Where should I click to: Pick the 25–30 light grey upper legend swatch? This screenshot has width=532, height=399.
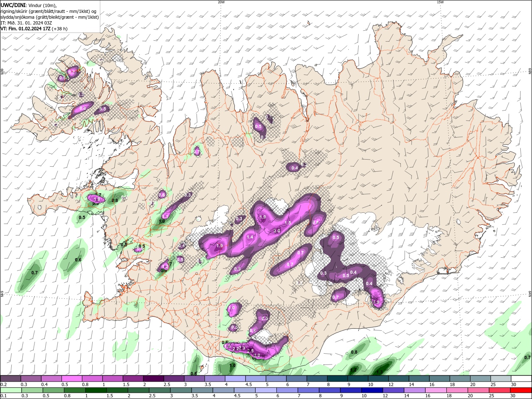pos(500,379)
